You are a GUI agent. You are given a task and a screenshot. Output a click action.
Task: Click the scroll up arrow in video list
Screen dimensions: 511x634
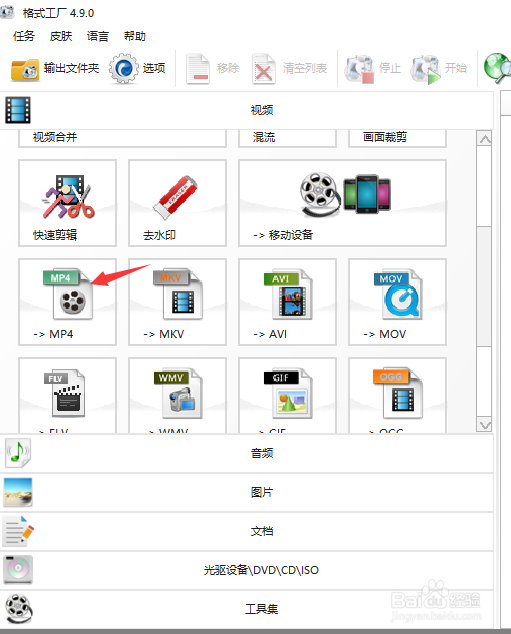[x=484, y=139]
